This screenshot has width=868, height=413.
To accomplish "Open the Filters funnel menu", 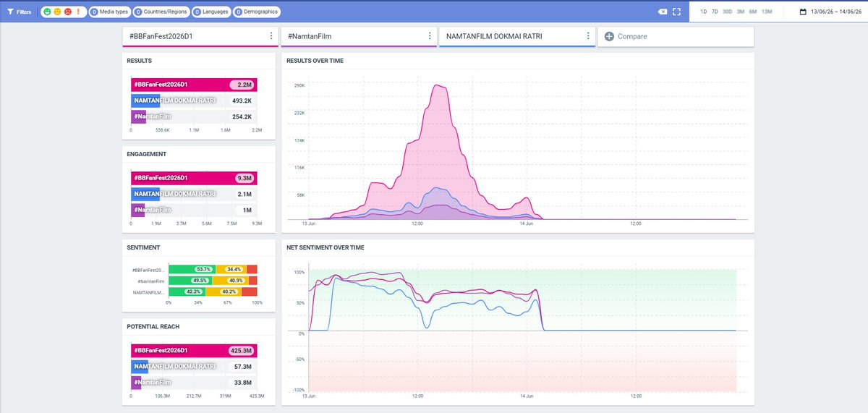I will tap(19, 12).
